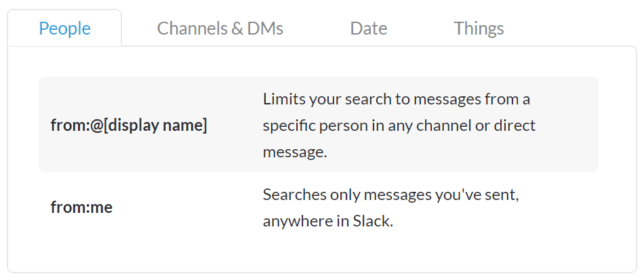
Task: Go to the Things tab
Action: coord(479,28)
